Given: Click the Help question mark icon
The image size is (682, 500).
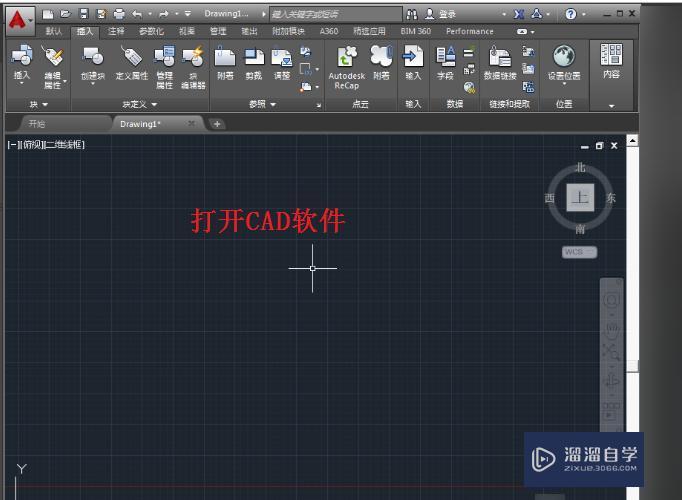Looking at the screenshot, I should pos(571,14).
